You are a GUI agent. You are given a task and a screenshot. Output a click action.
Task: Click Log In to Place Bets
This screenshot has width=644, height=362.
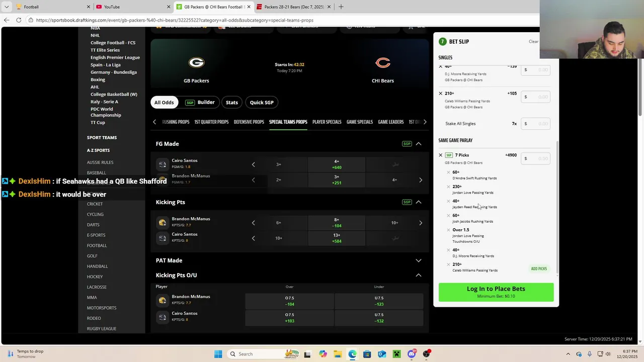(x=496, y=292)
